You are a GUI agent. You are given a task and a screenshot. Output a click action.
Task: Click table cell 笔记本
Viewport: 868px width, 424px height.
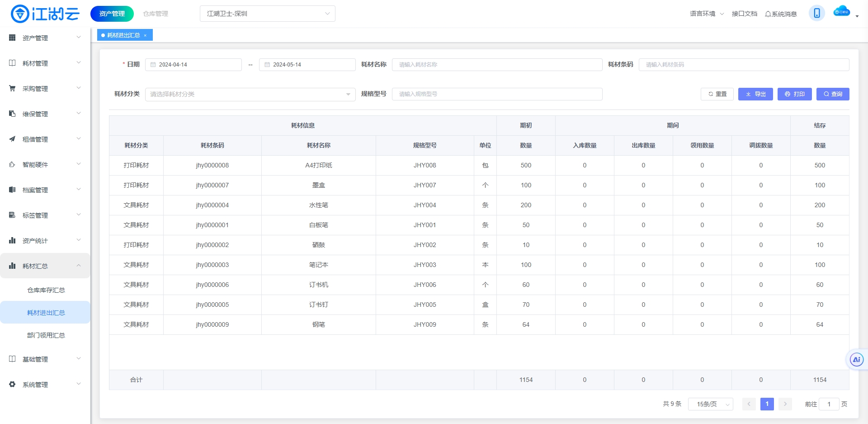tap(319, 265)
